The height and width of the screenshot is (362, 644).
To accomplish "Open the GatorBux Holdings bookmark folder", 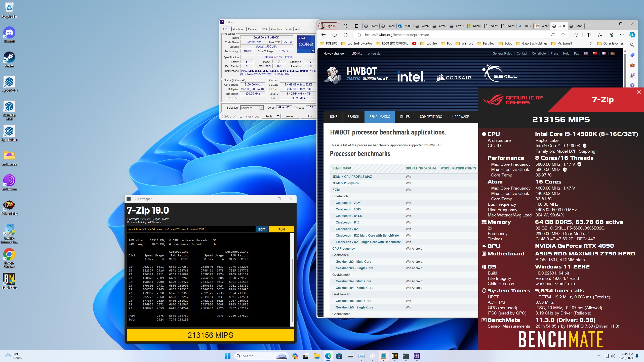I will tap(532, 43).
